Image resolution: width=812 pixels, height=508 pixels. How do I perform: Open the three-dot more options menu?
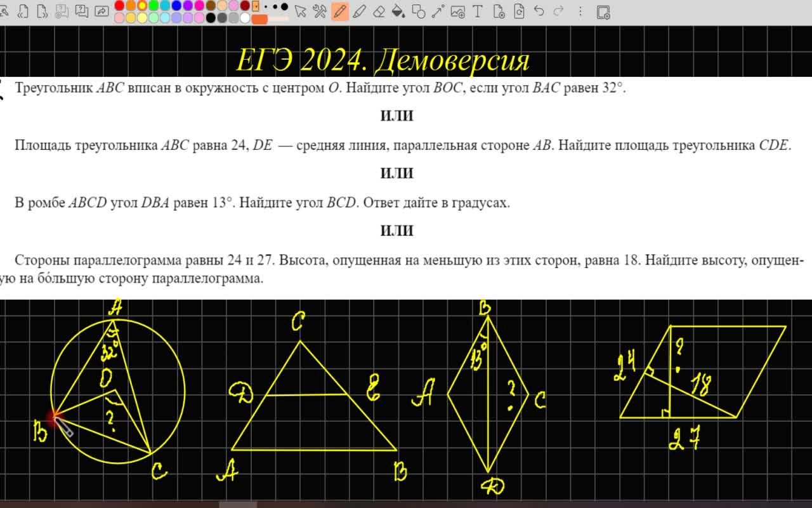click(580, 11)
